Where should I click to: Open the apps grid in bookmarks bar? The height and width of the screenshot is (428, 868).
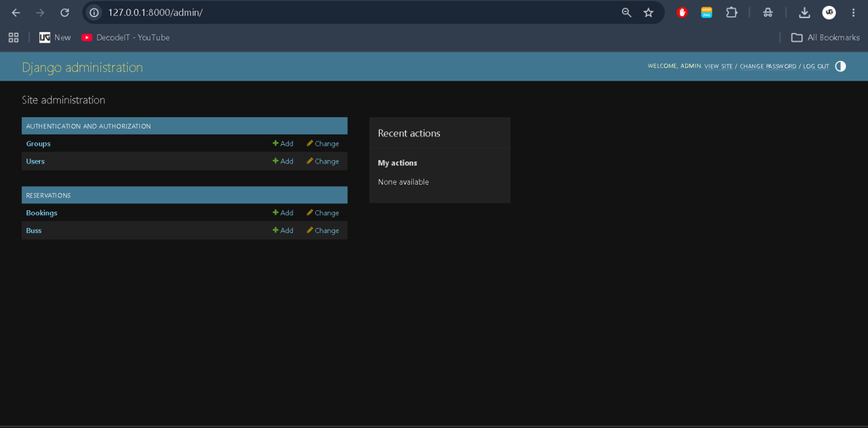click(x=14, y=37)
